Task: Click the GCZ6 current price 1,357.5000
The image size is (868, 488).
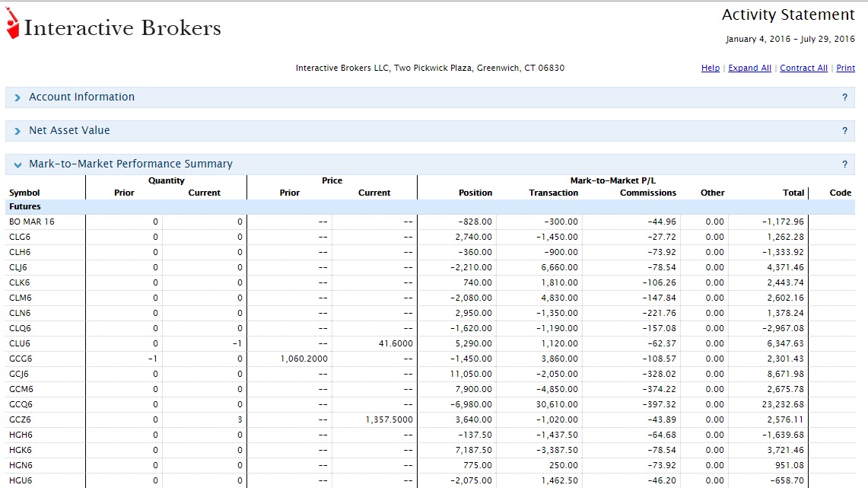Action: click(x=389, y=420)
